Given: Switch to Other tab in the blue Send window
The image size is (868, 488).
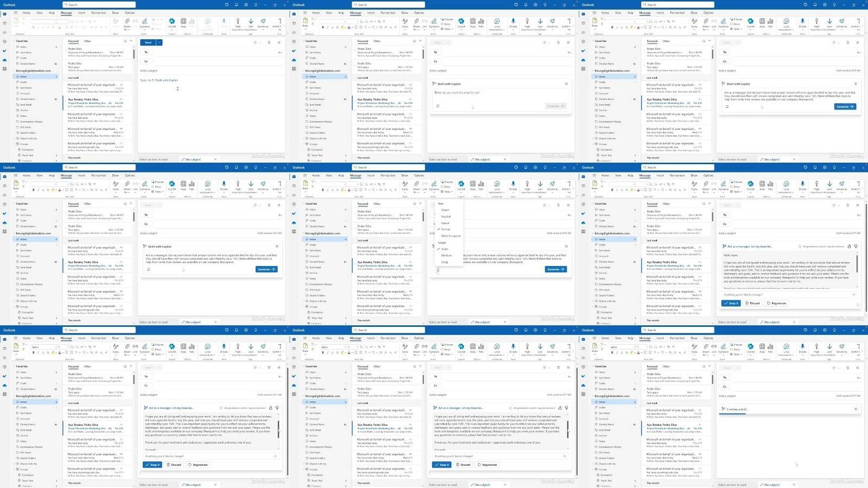Looking at the screenshot, I should pyautogui.click(x=87, y=41).
